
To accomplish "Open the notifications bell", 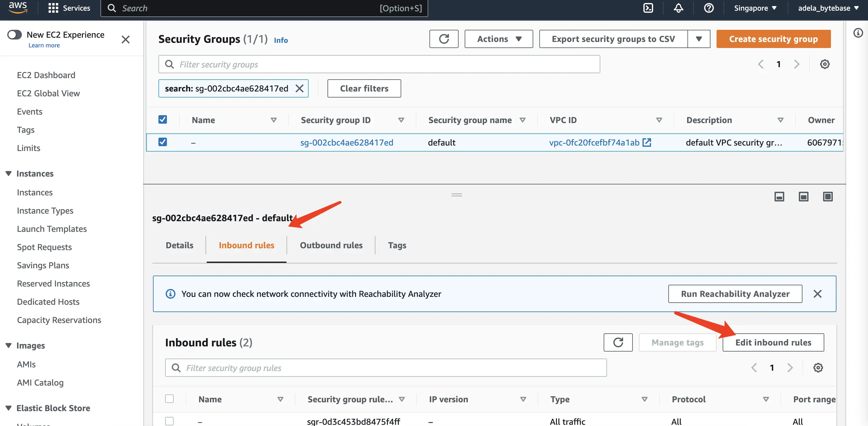I will click(678, 8).
